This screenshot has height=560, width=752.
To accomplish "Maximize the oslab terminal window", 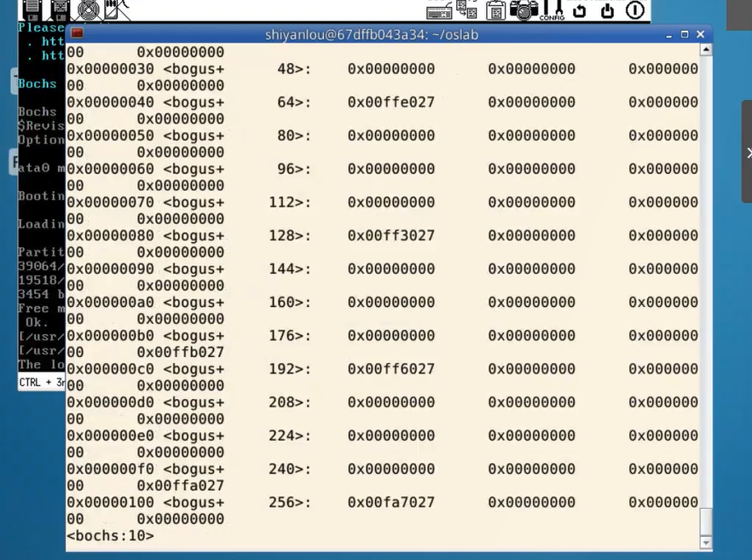I will point(685,34).
